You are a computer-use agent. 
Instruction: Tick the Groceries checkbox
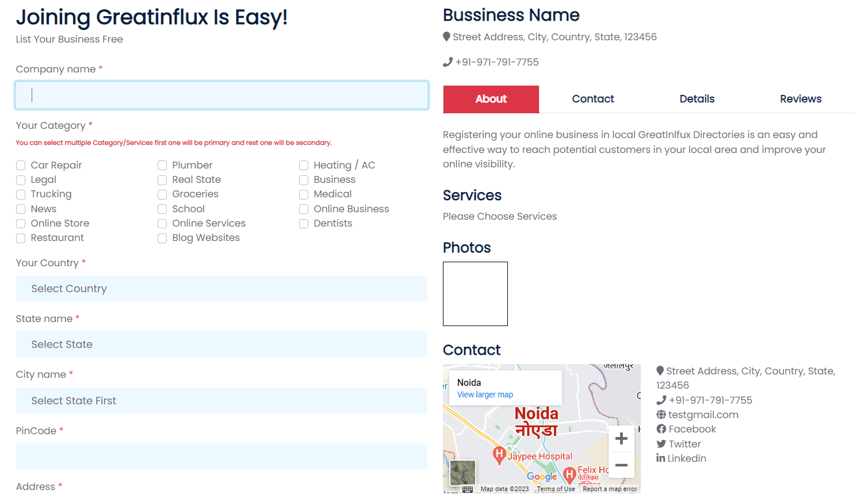click(162, 194)
